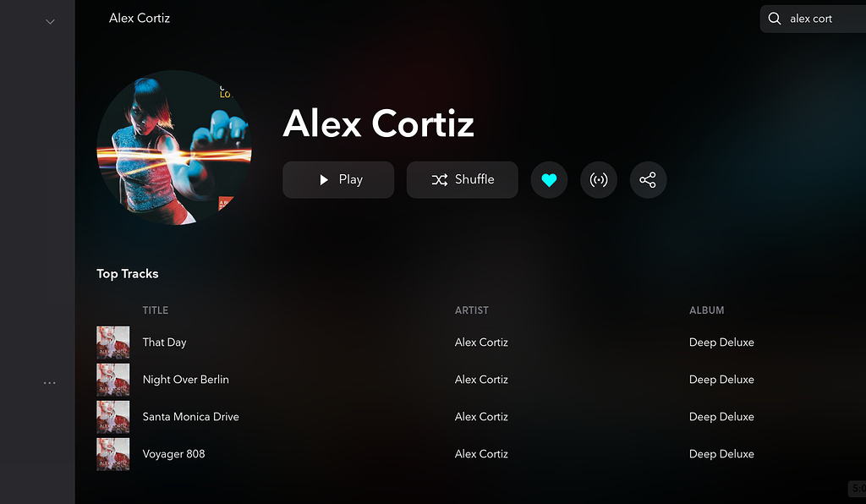Viewport: 866px width, 504px height.
Task: Collapse sidebar with the top-left chevron
Action: pos(50,22)
